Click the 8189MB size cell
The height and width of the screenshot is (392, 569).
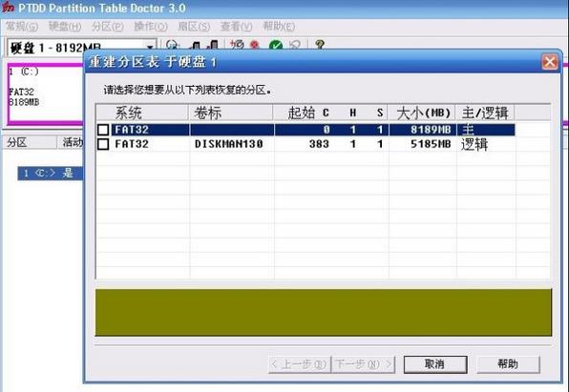click(x=431, y=130)
